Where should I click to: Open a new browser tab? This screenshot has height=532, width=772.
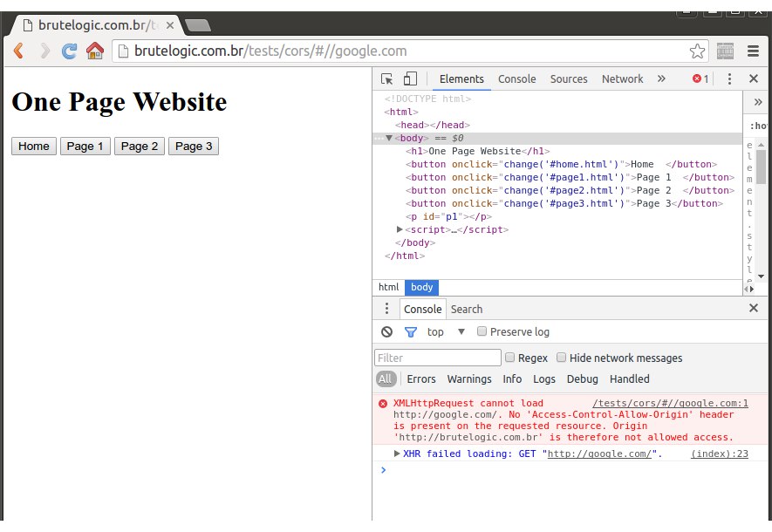pos(198,25)
